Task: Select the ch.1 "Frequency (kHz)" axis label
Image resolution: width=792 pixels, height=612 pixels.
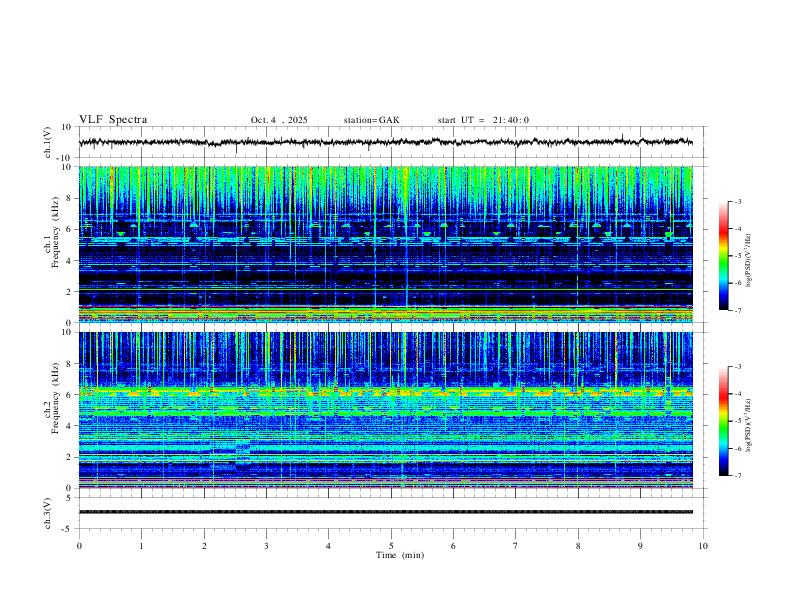Action: click(55, 232)
